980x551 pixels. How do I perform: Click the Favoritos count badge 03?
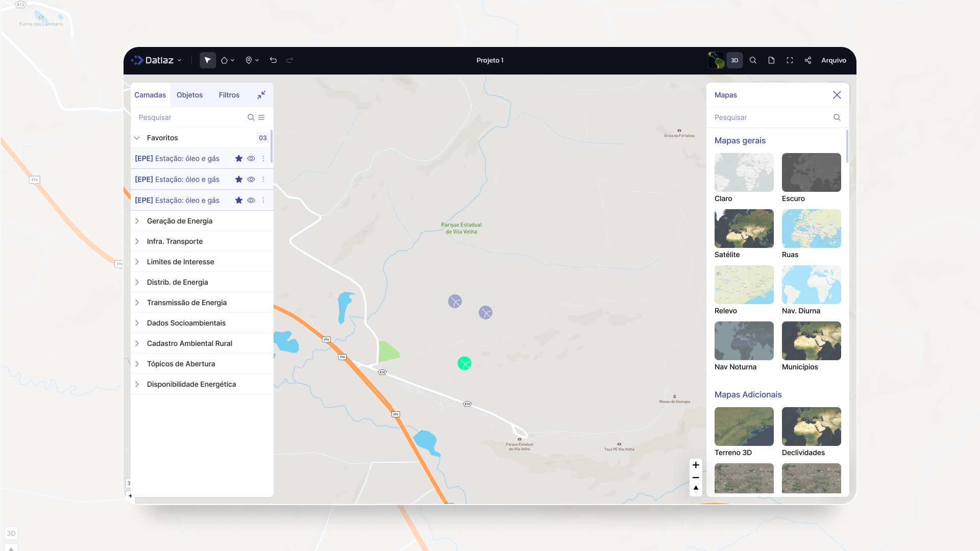coord(262,138)
